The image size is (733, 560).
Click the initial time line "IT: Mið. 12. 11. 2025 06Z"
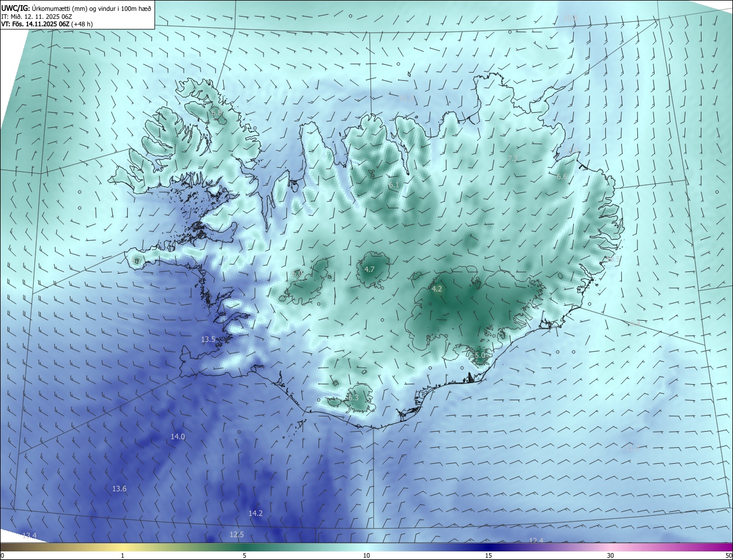click(37, 16)
